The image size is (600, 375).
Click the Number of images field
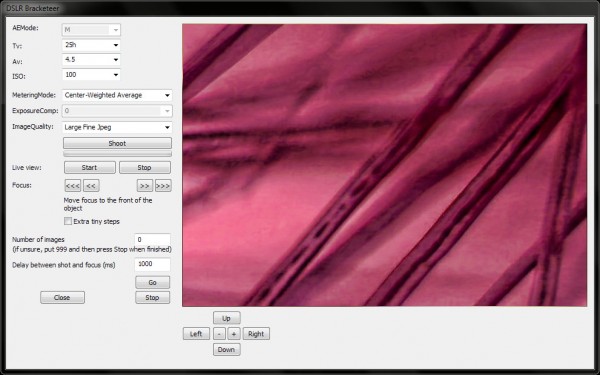(152, 240)
